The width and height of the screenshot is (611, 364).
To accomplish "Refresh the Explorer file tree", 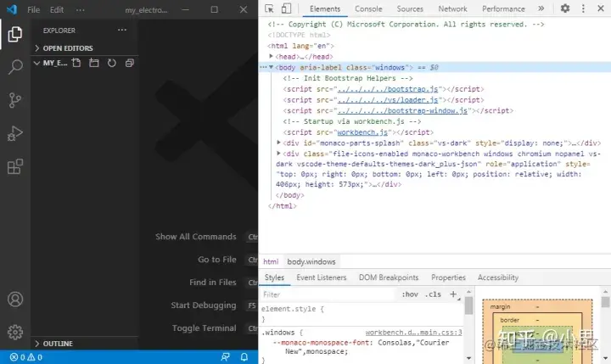I will pos(112,63).
